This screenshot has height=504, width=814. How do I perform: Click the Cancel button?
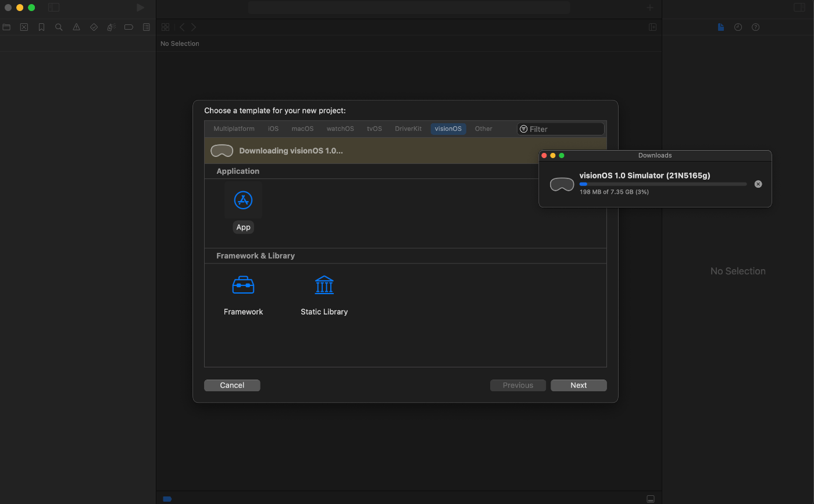tap(232, 385)
